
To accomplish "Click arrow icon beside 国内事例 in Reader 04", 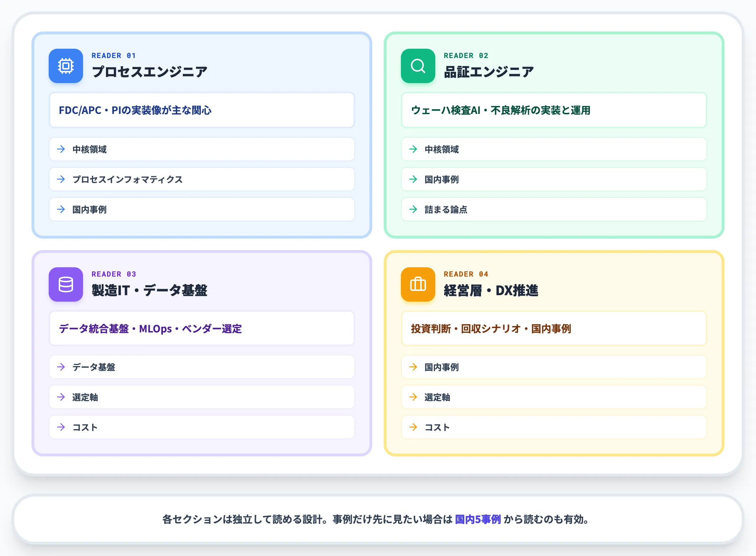I will tap(413, 367).
